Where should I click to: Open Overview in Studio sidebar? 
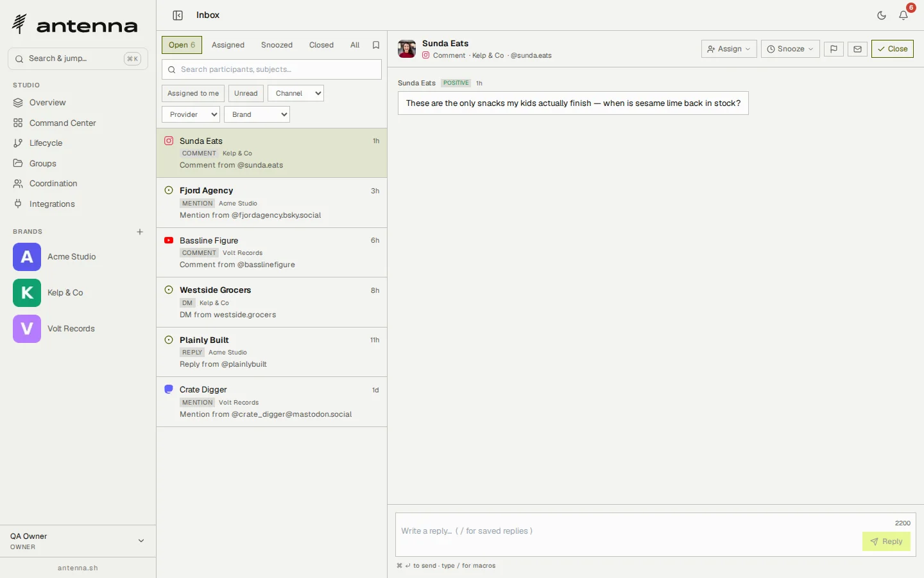(78, 103)
